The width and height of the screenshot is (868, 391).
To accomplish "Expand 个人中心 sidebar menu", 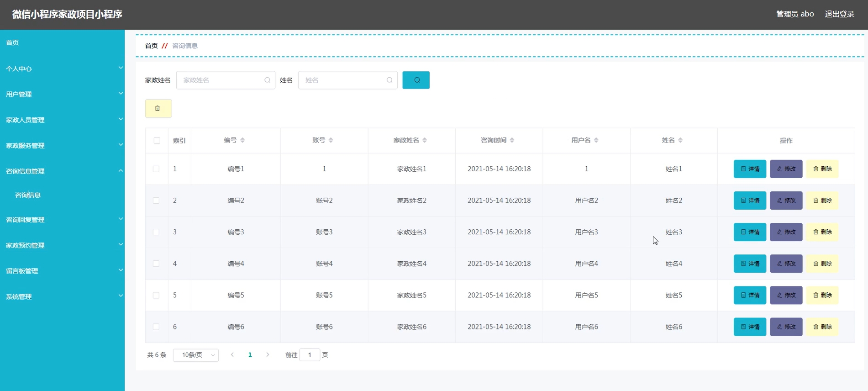I will click(63, 69).
